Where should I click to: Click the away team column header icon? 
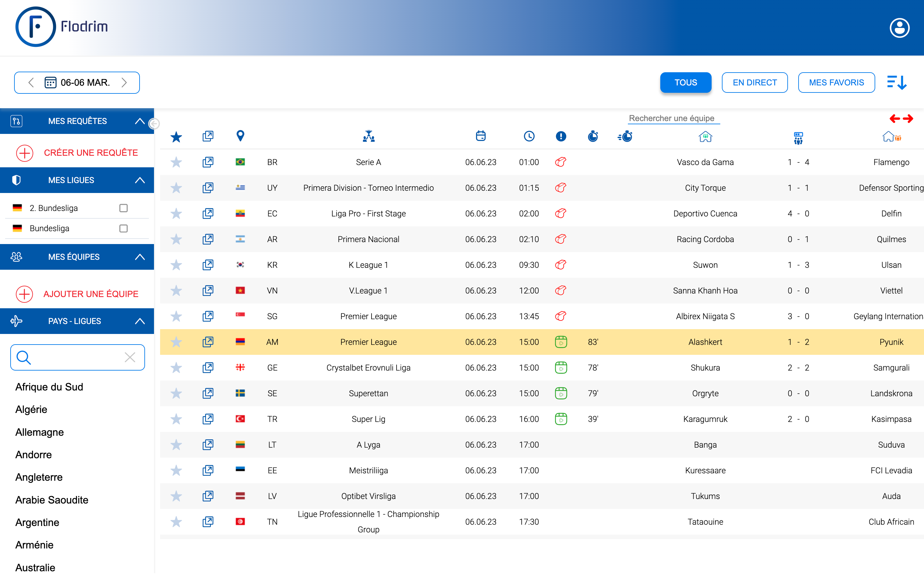pyautogui.click(x=892, y=136)
